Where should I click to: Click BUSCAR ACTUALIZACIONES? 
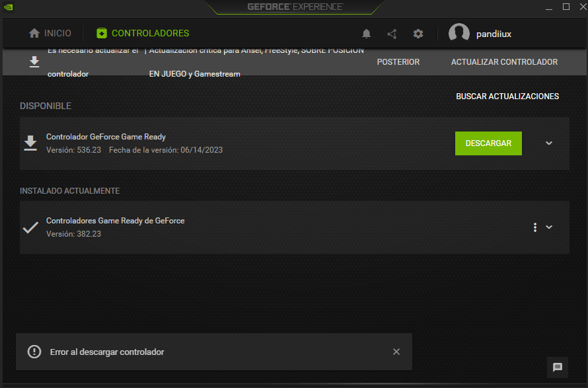(x=507, y=97)
